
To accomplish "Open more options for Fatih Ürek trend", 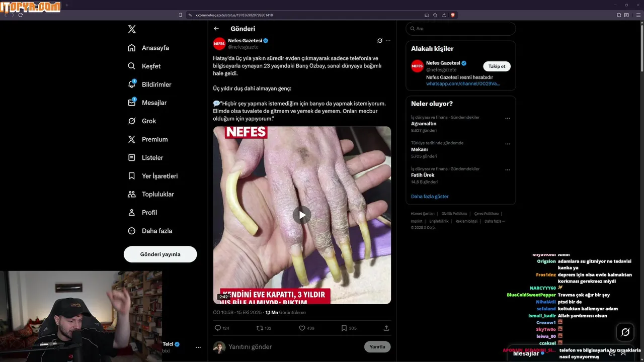I will pos(507,170).
